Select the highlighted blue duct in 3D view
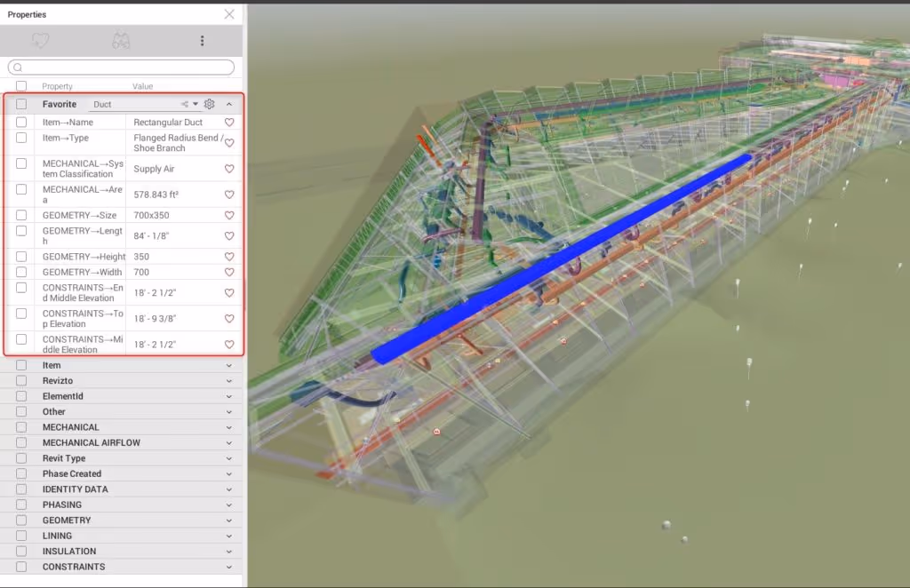 562,258
